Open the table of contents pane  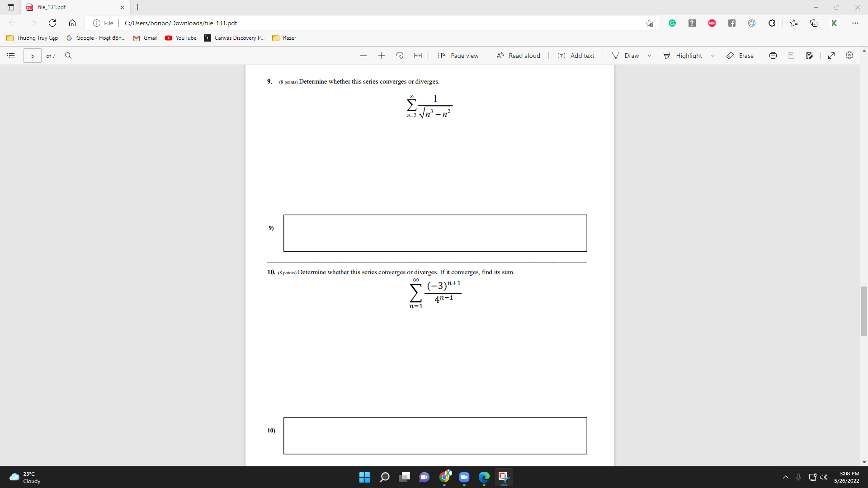[x=11, y=55]
